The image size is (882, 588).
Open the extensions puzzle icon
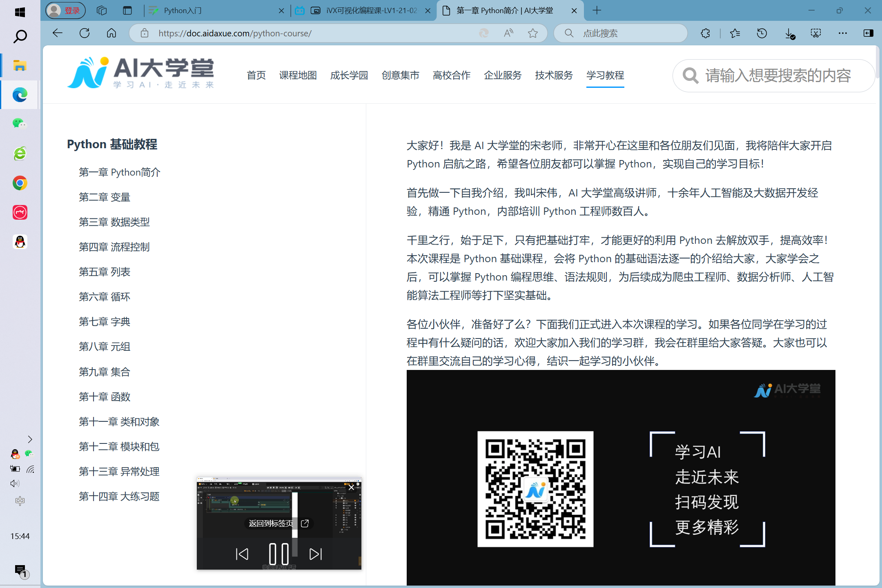pyautogui.click(x=705, y=33)
